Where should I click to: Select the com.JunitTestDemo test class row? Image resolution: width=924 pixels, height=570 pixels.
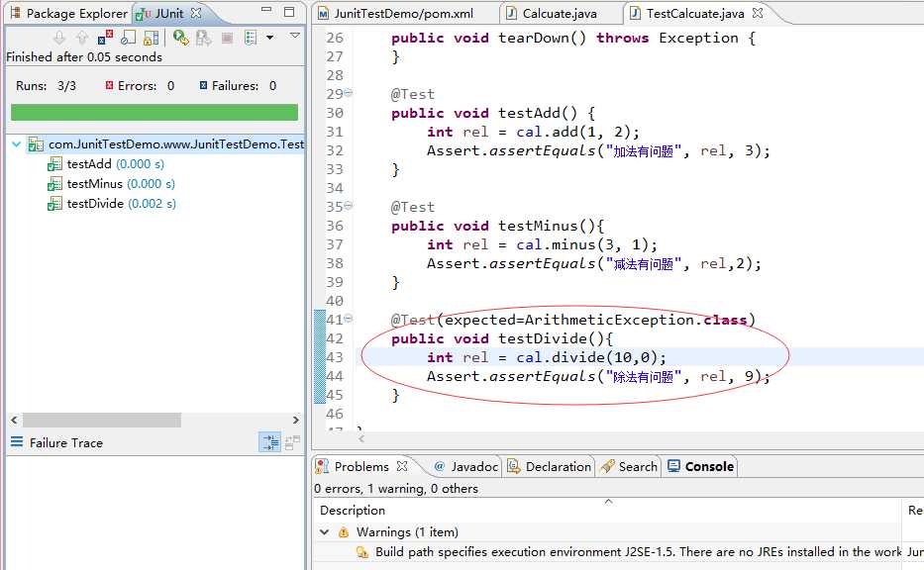pyautogui.click(x=165, y=144)
